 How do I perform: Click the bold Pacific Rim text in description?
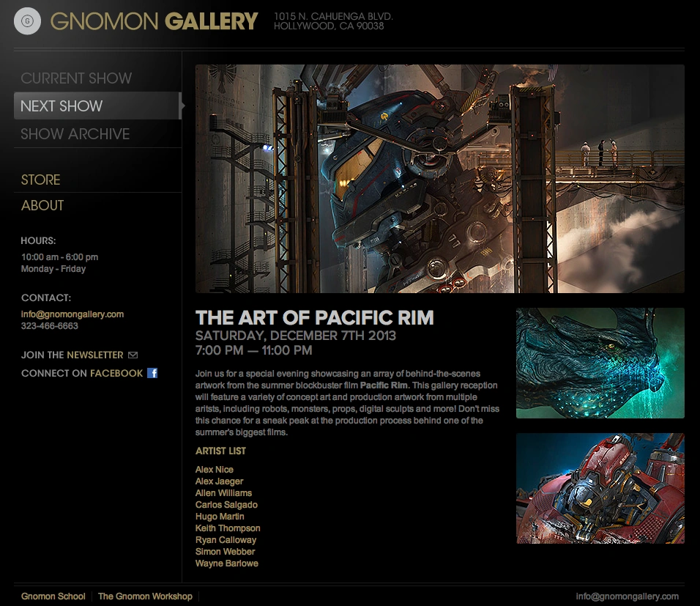[x=384, y=385]
